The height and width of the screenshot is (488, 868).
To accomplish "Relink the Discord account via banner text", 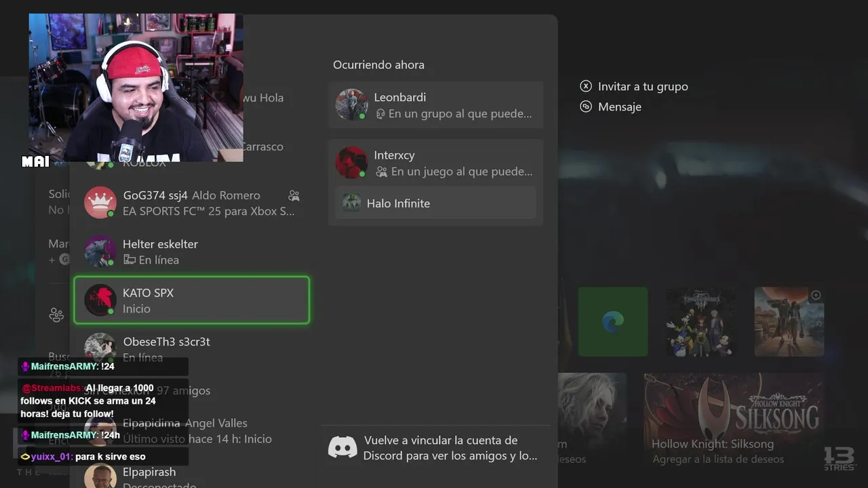I will 450,448.
